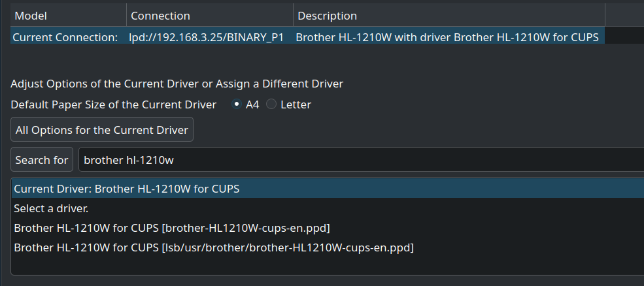The width and height of the screenshot is (644, 286).
Task: Click the Model column header
Action: click(68, 15)
